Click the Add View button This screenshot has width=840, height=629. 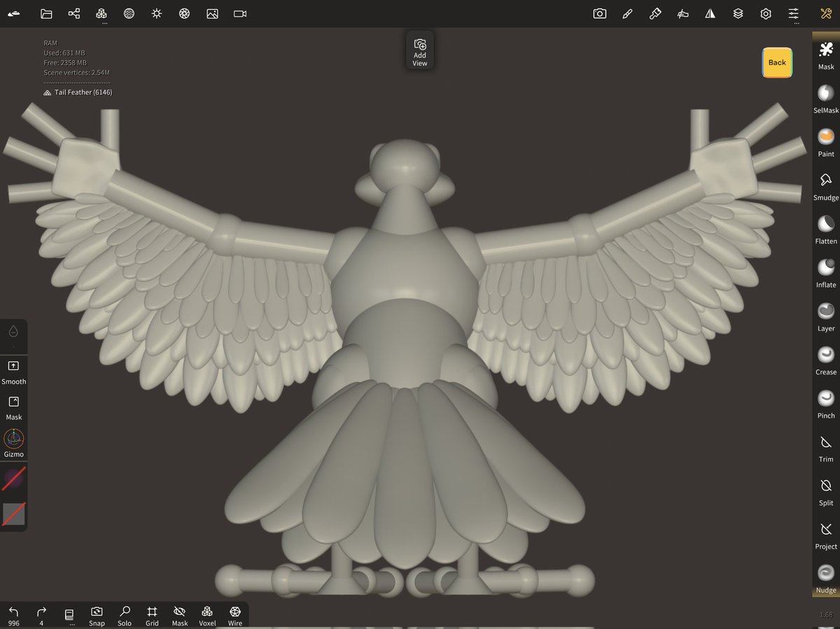pos(420,51)
